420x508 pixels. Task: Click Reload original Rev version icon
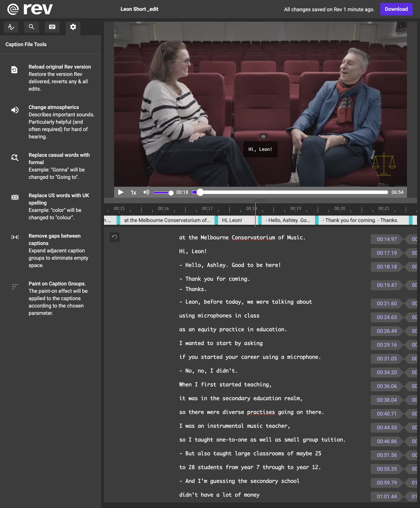click(x=15, y=70)
